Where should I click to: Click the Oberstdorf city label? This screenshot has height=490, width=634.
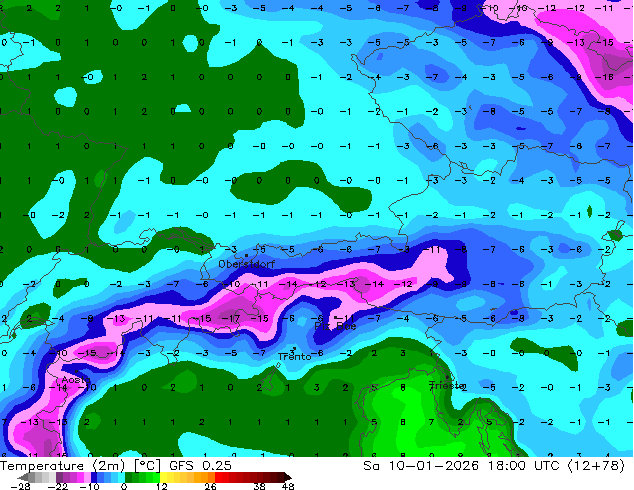point(246,264)
